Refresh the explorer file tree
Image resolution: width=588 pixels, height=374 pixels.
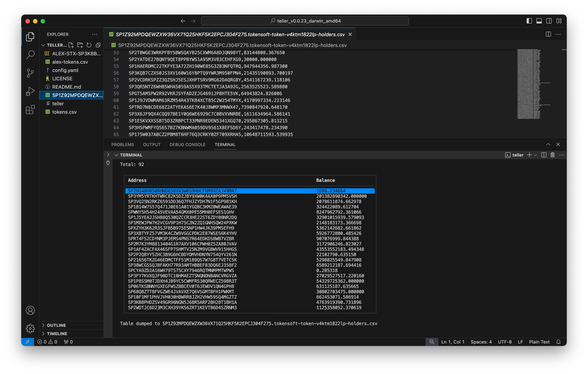click(x=89, y=45)
